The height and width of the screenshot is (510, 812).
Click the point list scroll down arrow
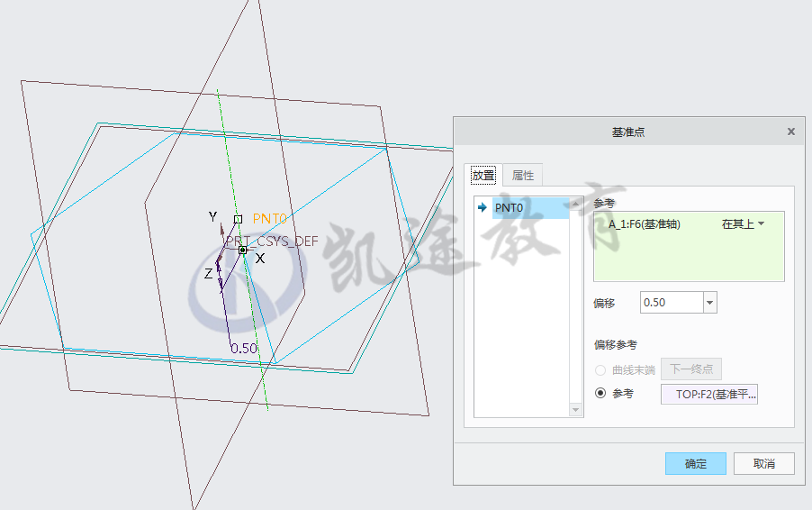point(575,410)
